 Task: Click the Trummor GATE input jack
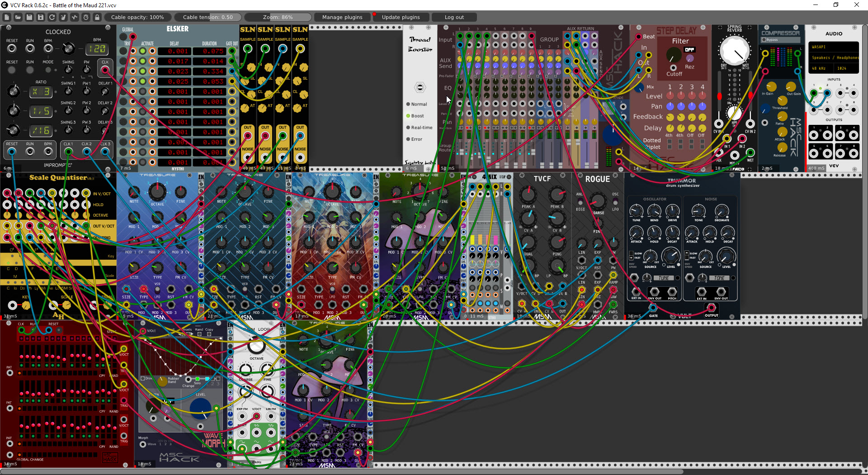(x=653, y=308)
